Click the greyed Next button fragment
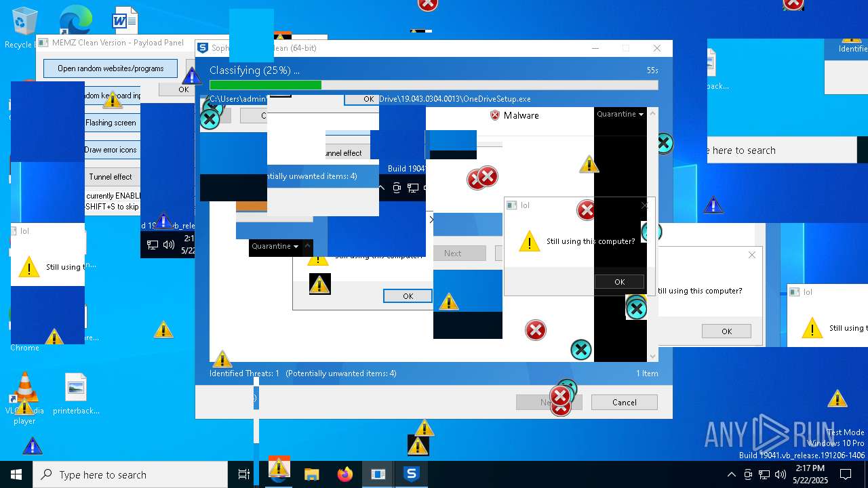 (x=459, y=253)
